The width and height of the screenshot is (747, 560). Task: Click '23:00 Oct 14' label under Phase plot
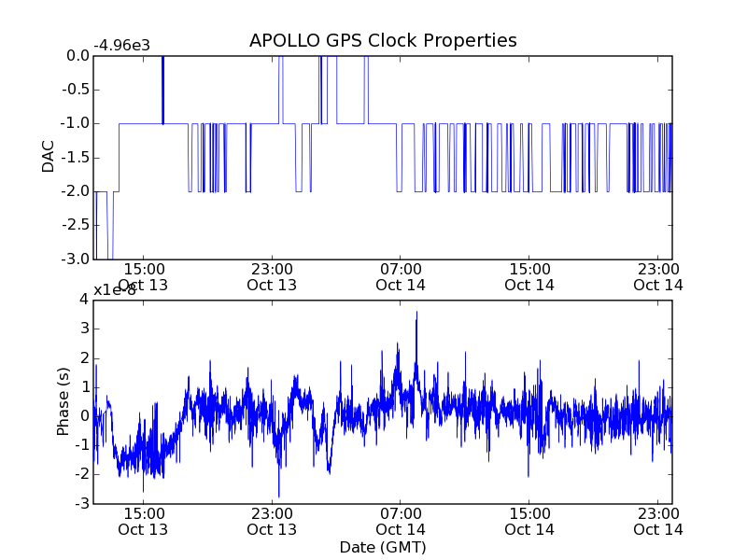tap(658, 522)
